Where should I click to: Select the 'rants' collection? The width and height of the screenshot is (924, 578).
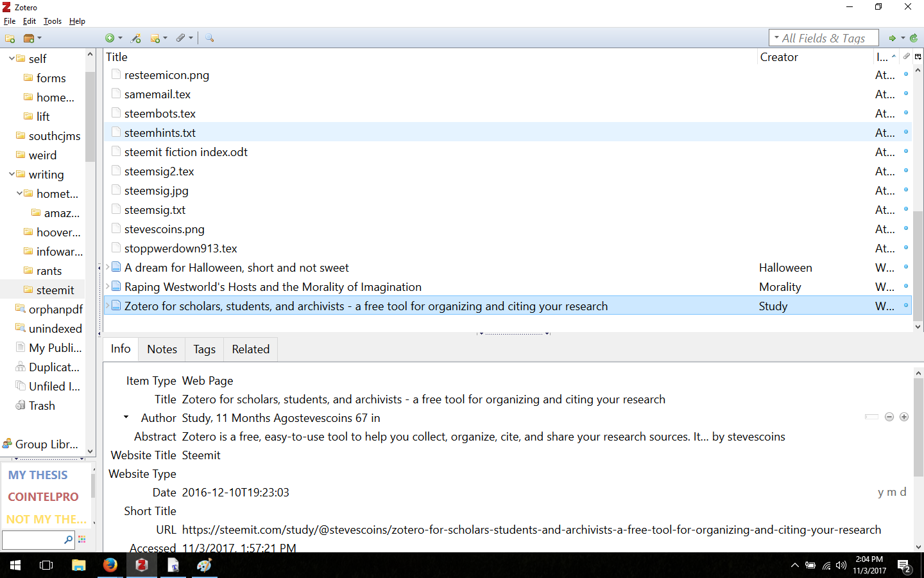[42, 270]
